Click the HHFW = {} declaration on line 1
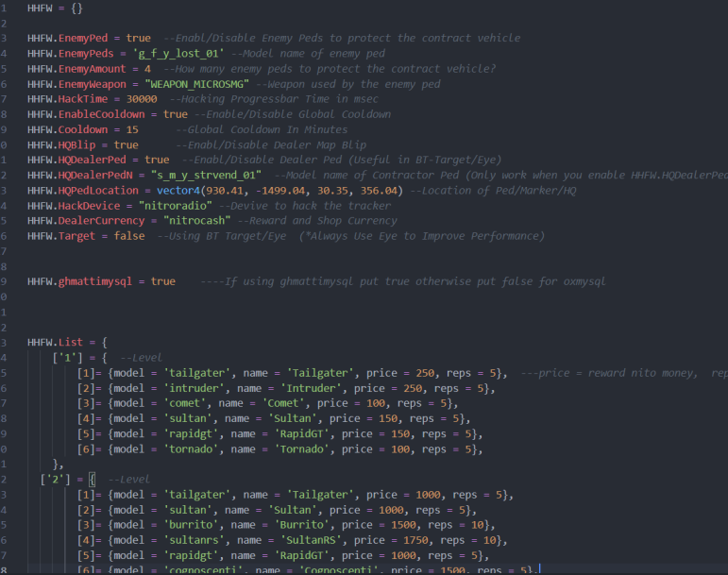The height and width of the screenshot is (575, 728). pyautogui.click(x=55, y=8)
